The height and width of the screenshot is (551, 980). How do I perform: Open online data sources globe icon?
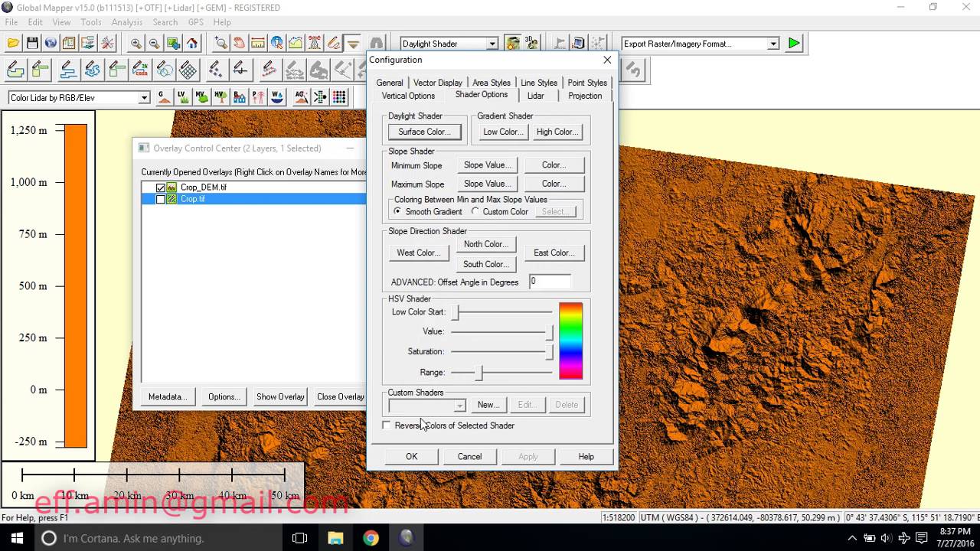pyautogui.click(x=51, y=44)
